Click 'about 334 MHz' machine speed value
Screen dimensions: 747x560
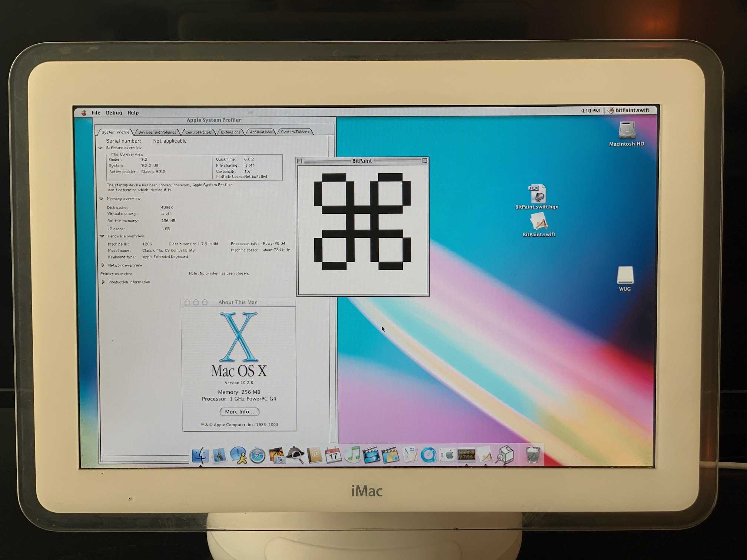[x=276, y=250]
